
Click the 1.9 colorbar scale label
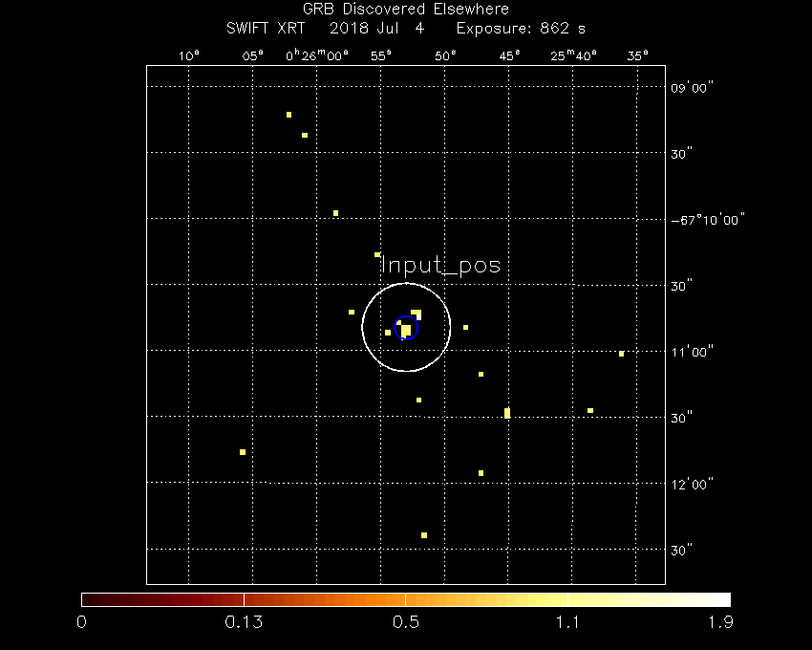pyautogui.click(x=719, y=623)
